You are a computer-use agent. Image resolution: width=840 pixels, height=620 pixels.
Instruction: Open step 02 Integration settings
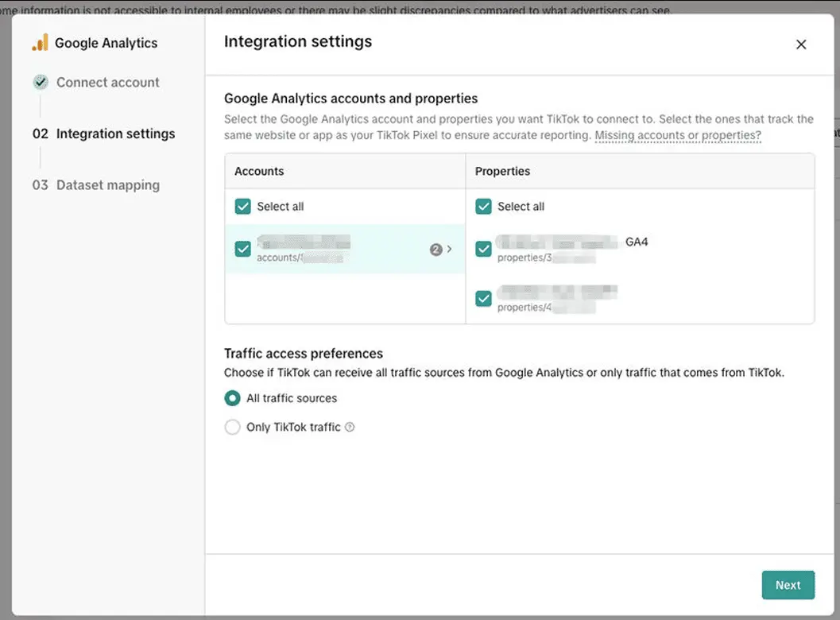[x=104, y=134]
